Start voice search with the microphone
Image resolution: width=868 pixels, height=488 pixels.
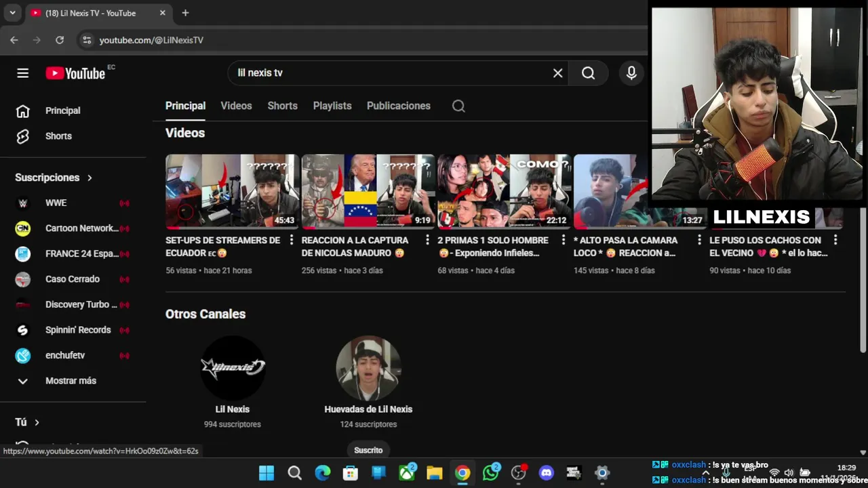(x=631, y=73)
